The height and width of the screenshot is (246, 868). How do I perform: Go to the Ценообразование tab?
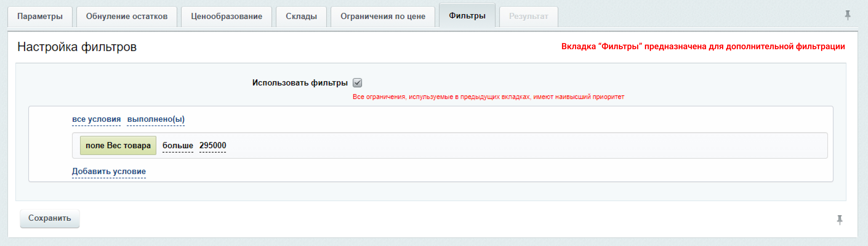[226, 16]
